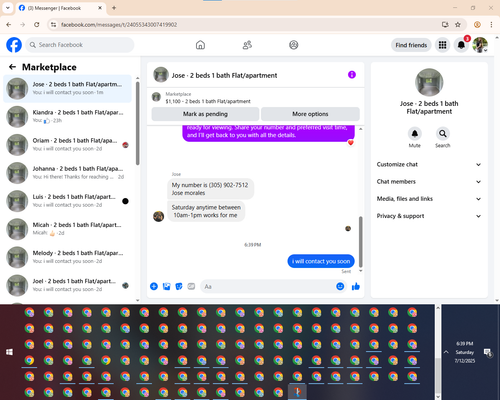Open the Luis conversation in the list

tap(67, 201)
